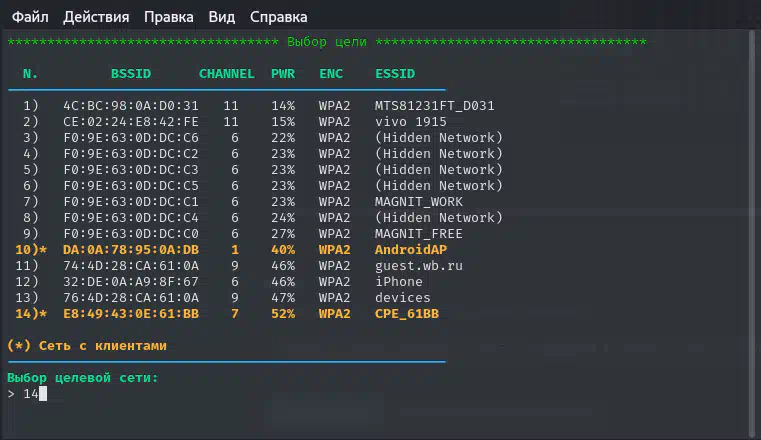
Task: Click the ENC column header
Action: coord(331,74)
